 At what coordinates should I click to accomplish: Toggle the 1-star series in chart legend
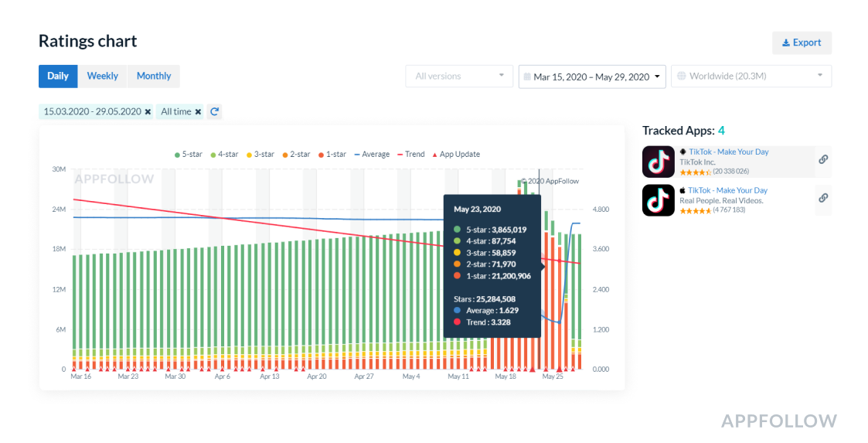[x=332, y=155]
